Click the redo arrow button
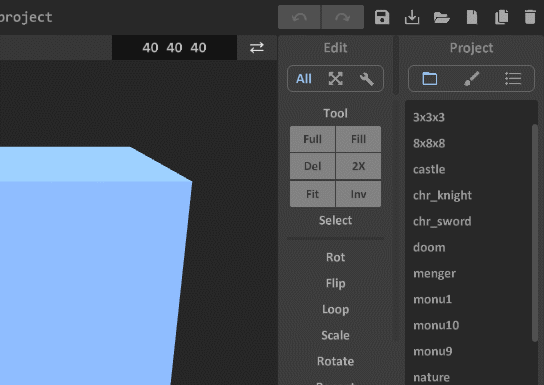This screenshot has width=544, height=385. [x=343, y=17]
